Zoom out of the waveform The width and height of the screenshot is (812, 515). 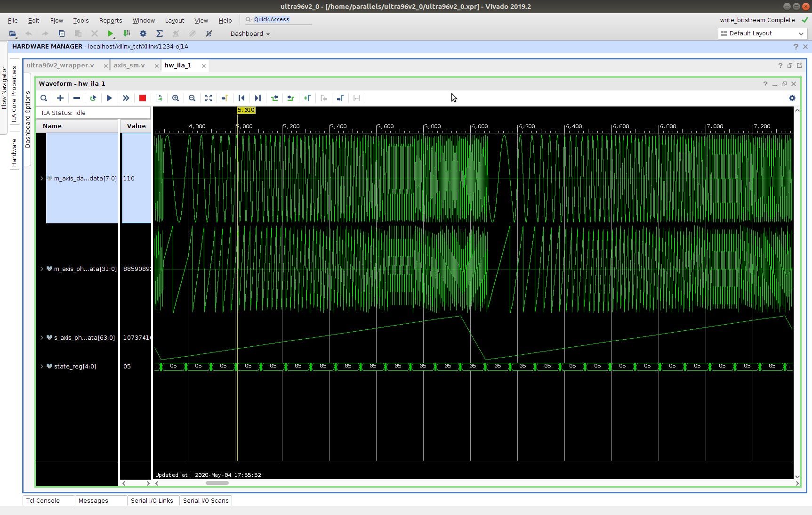tap(192, 98)
